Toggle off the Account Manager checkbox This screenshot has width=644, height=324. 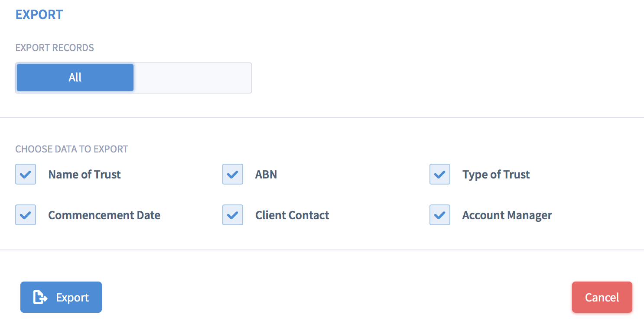440,215
